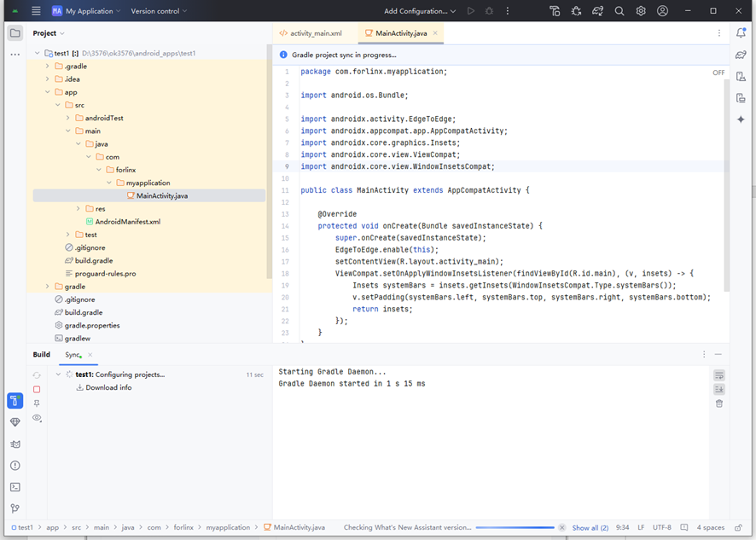Click the UTF-8 encoding in status bar

[x=662, y=527]
